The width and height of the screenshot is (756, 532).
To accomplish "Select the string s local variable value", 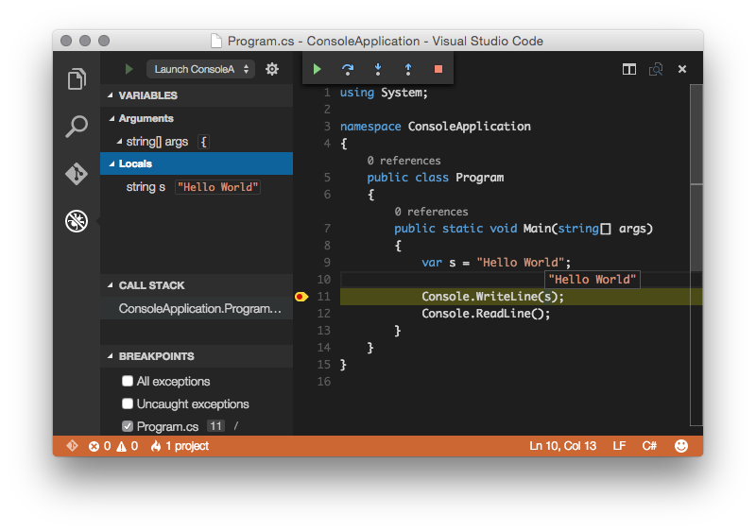I will (218, 187).
